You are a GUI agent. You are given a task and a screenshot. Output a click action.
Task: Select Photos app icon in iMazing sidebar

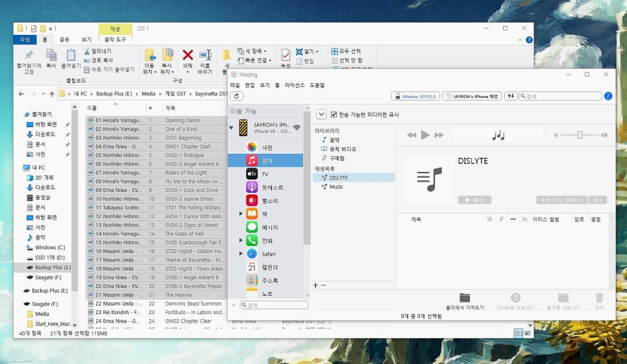tap(252, 147)
